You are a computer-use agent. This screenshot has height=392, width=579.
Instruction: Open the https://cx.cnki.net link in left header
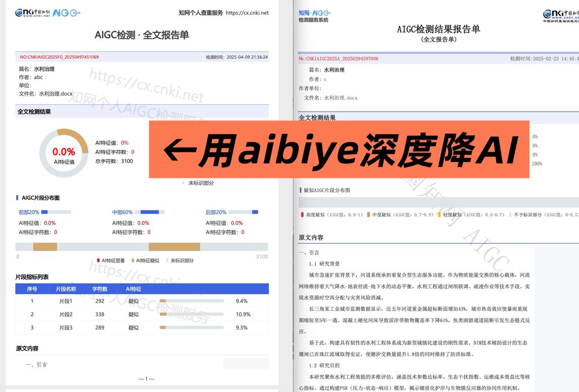(247, 13)
